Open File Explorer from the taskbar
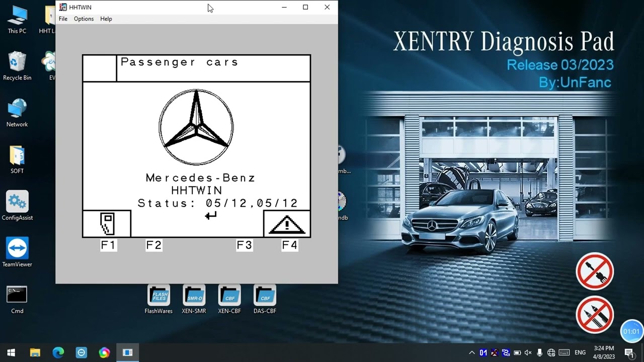Viewport: 644px width, 362px height. click(x=35, y=352)
